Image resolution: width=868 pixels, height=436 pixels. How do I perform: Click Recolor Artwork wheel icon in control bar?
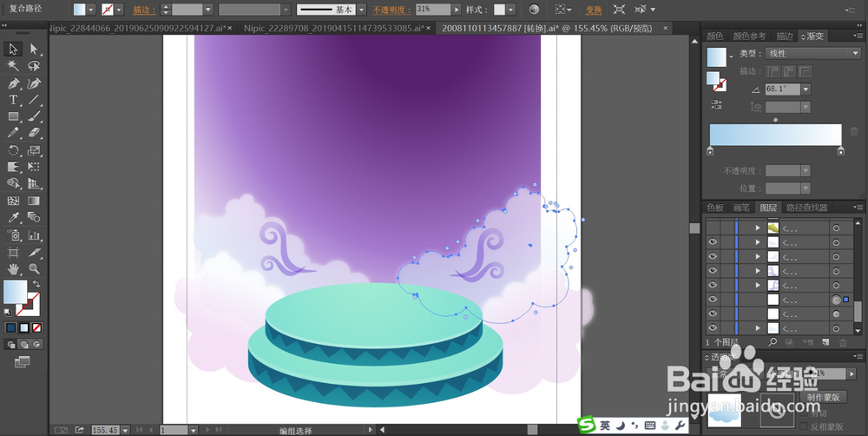tap(534, 10)
